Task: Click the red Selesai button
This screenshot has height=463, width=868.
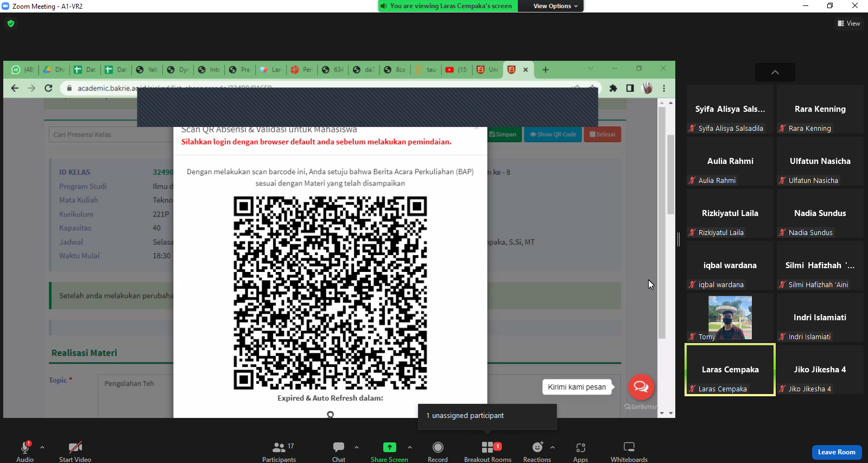Action: pyautogui.click(x=603, y=135)
